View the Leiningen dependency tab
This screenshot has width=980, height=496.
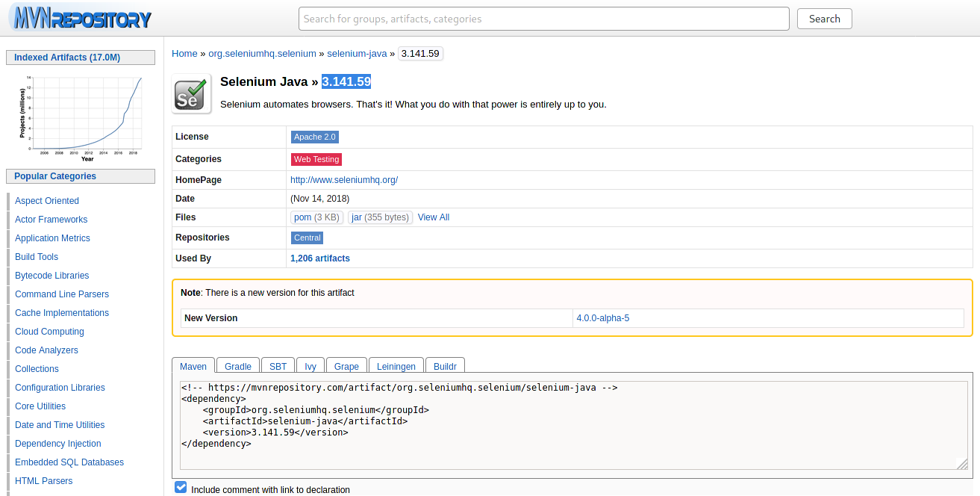[x=396, y=366]
